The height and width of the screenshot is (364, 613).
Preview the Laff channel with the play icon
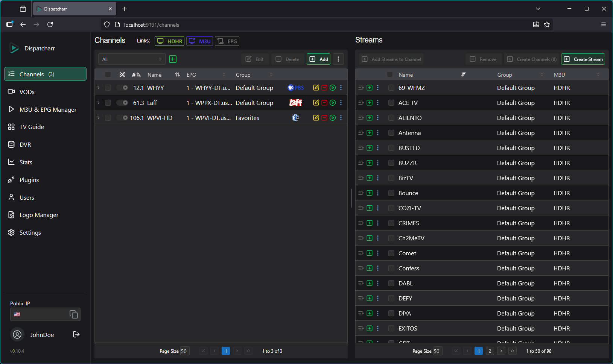(333, 103)
